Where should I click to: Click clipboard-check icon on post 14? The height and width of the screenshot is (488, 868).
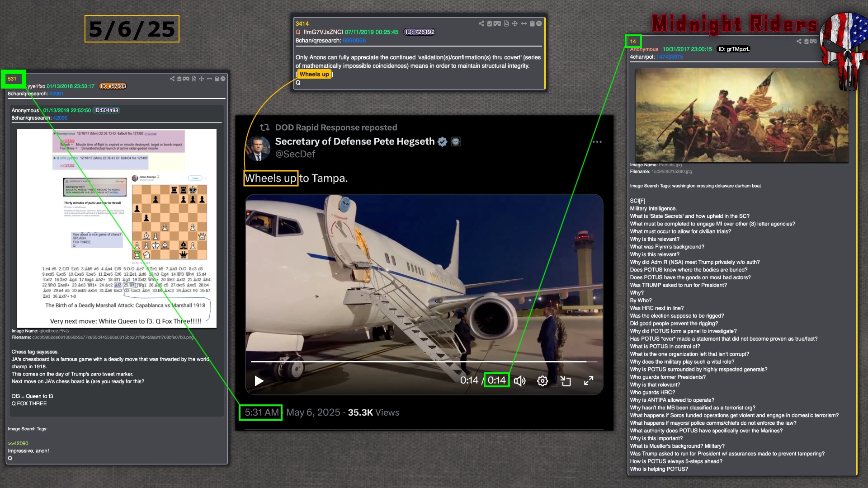point(806,41)
